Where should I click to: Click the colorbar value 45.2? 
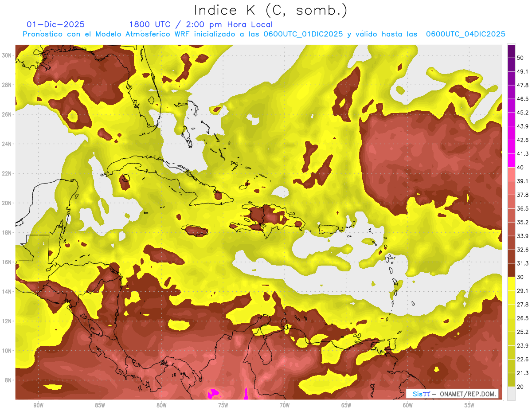tap(523, 113)
